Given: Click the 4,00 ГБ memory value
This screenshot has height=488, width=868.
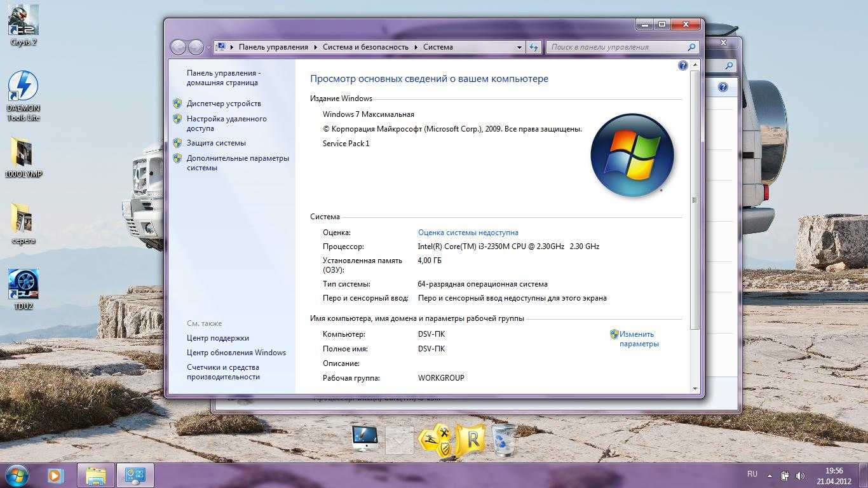Looking at the screenshot, I should click(430, 261).
